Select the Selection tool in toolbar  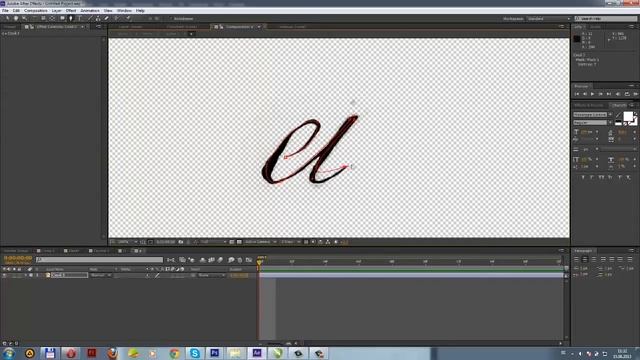coord(7,18)
